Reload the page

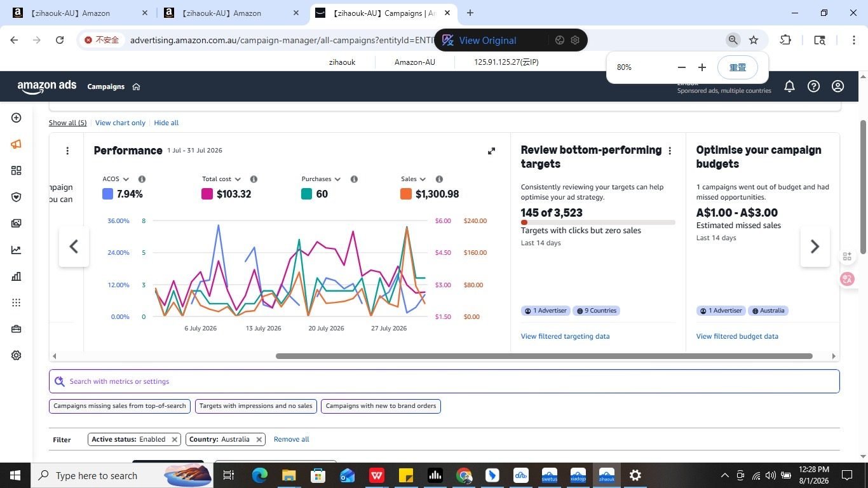[60, 40]
